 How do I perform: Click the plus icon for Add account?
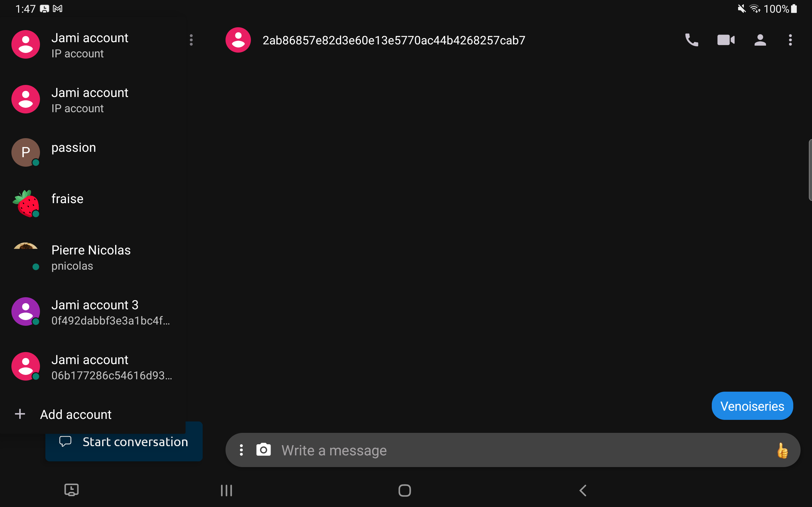pos(20,414)
